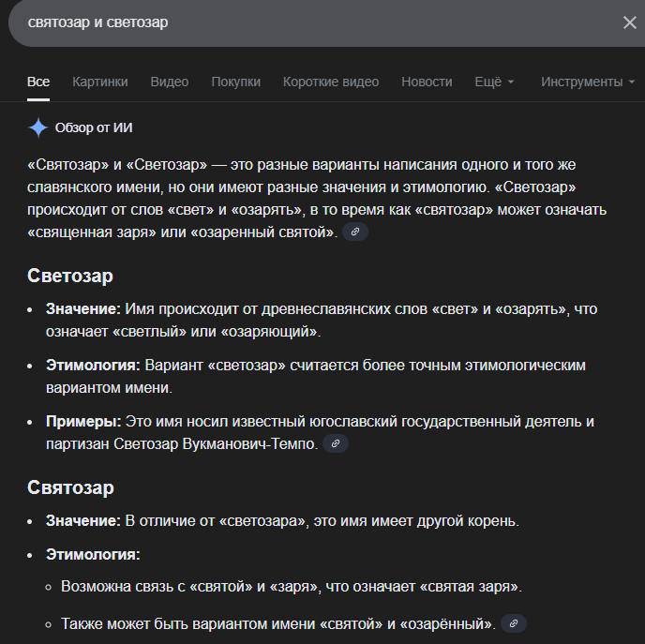Open the «Покупки» tab
Image resolution: width=645 pixels, height=644 pixels.
(x=235, y=82)
